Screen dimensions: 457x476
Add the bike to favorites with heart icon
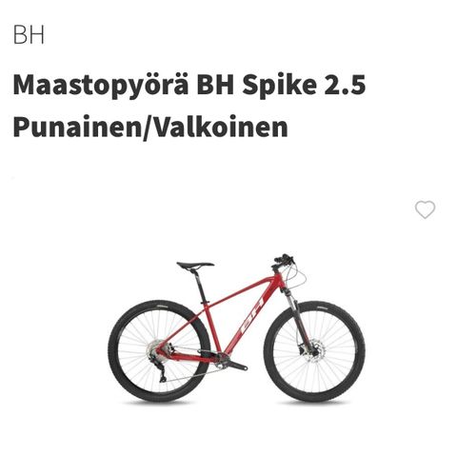pos(425,209)
